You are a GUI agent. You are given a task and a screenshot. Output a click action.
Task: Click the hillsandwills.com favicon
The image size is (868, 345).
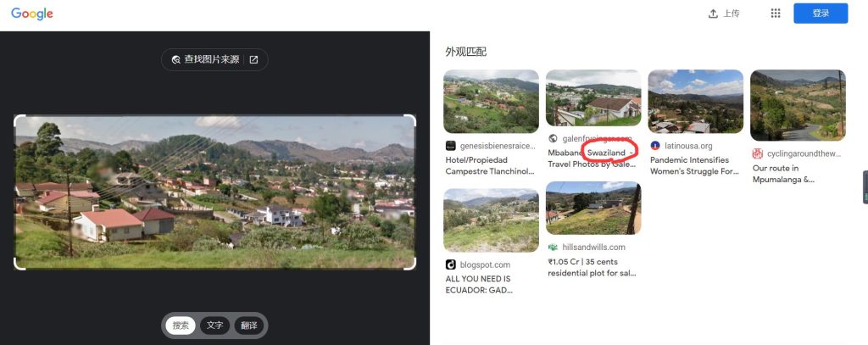point(553,248)
